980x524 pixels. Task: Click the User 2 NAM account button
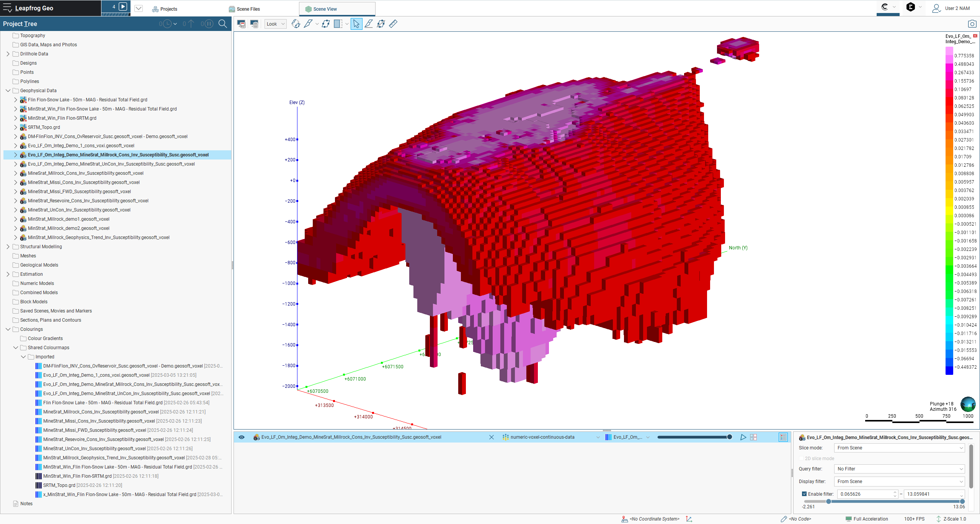pos(951,8)
